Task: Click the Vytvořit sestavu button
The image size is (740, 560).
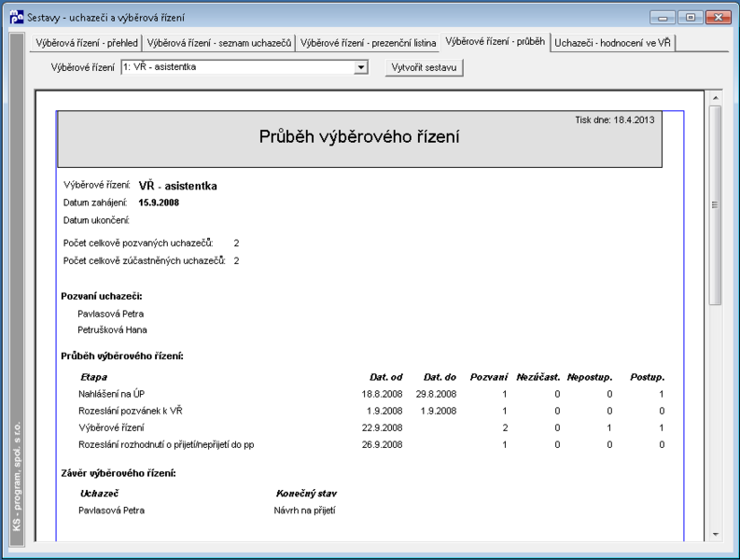Action: [424, 67]
